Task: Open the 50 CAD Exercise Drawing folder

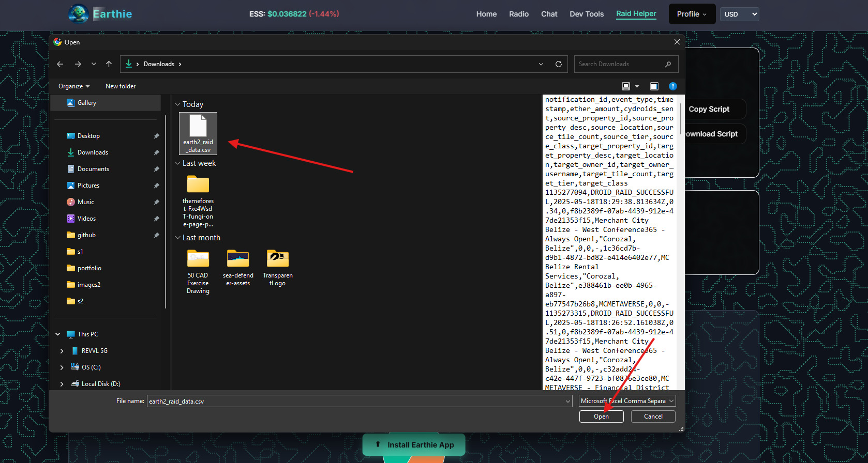Action: point(198,258)
